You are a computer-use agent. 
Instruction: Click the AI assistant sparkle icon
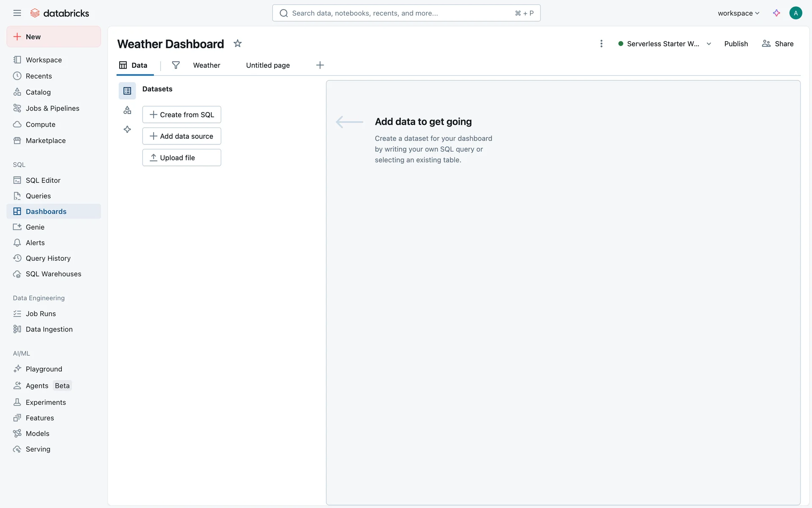click(x=776, y=13)
